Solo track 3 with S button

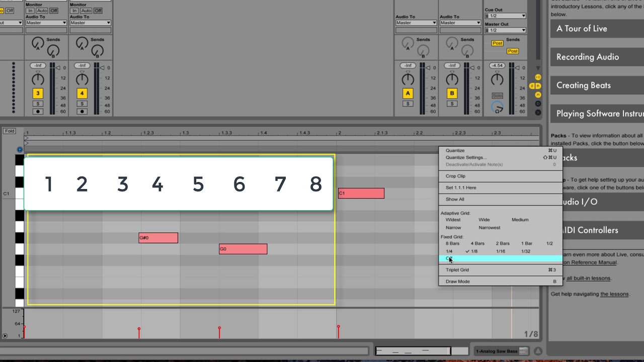(38, 104)
